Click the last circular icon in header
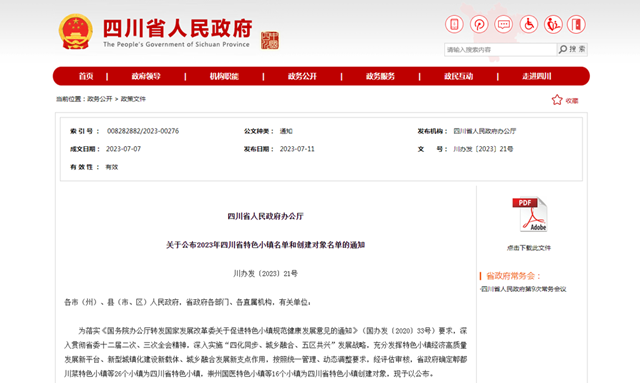 pyautogui.click(x=576, y=24)
